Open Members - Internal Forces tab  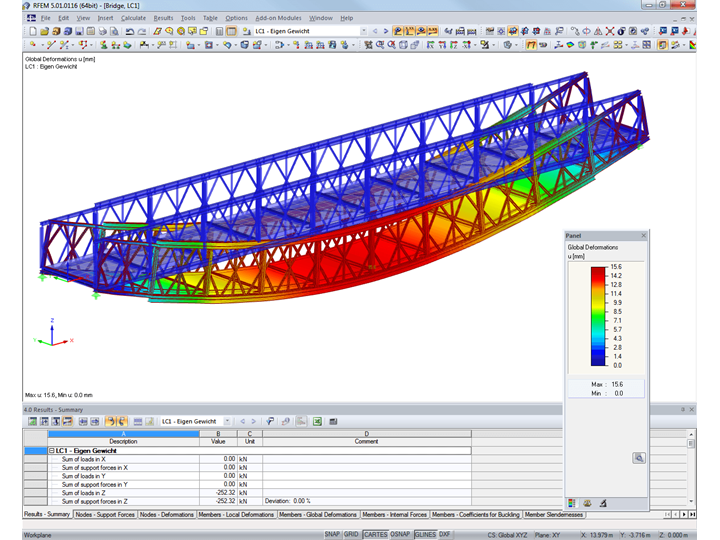[x=394, y=515]
